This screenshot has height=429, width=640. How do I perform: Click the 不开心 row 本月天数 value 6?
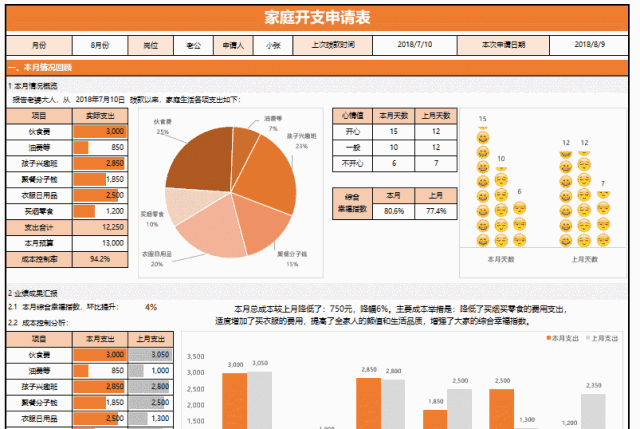(x=393, y=163)
